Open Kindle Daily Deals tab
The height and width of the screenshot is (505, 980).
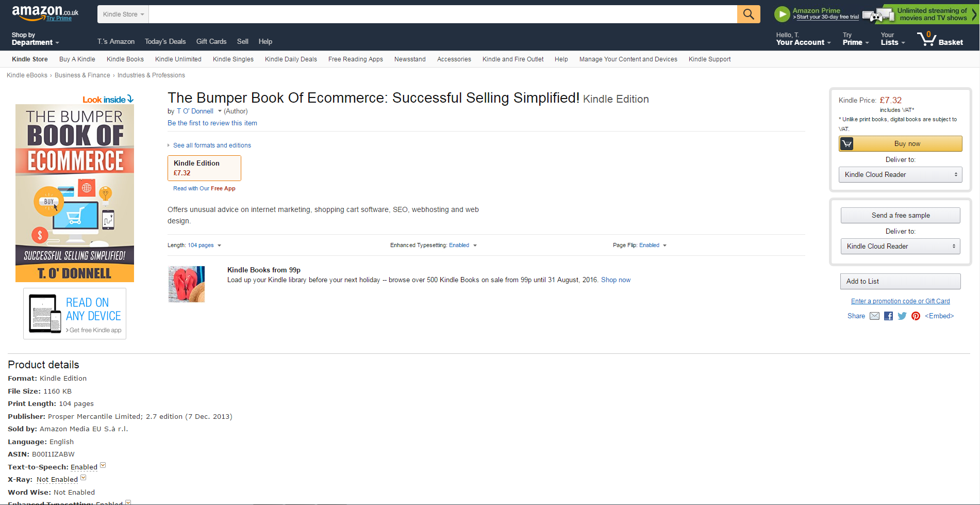291,59
